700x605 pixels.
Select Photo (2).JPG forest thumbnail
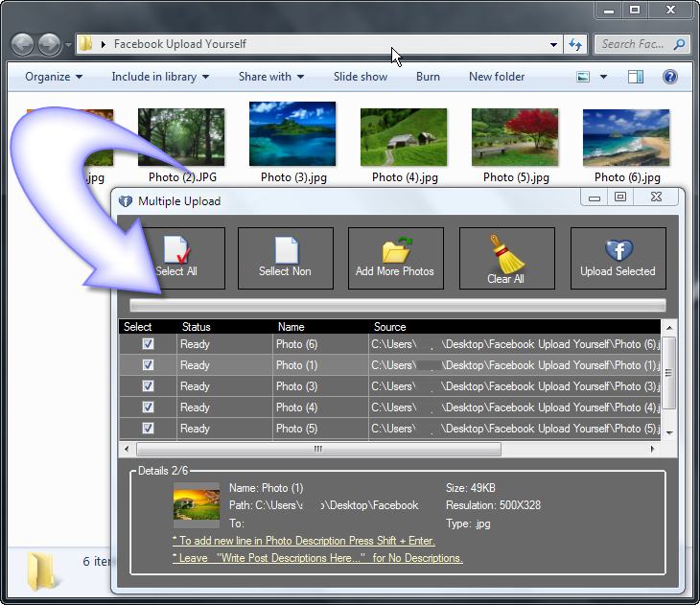point(181,136)
